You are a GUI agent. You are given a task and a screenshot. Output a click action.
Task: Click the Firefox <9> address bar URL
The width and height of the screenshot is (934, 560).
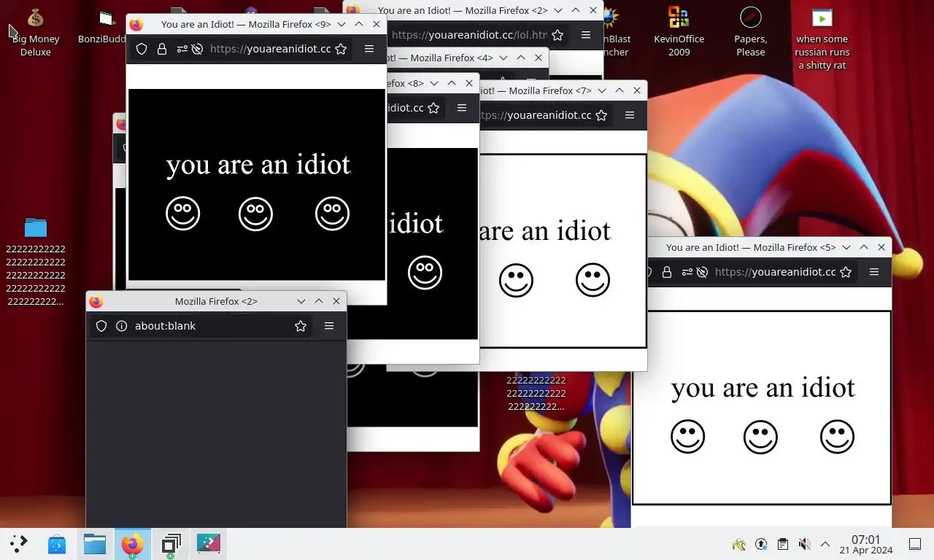(271, 49)
